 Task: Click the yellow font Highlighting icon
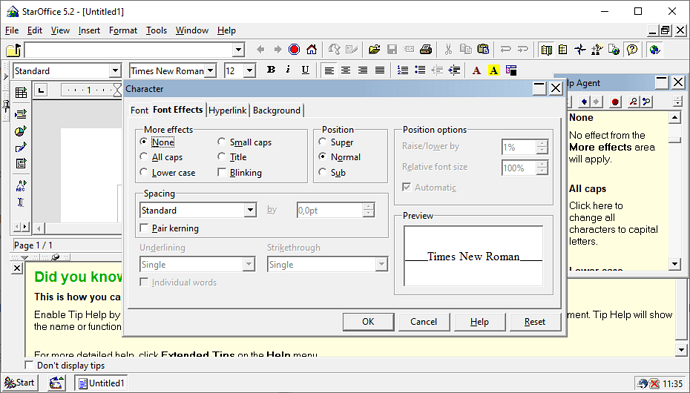click(x=494, y=70)
